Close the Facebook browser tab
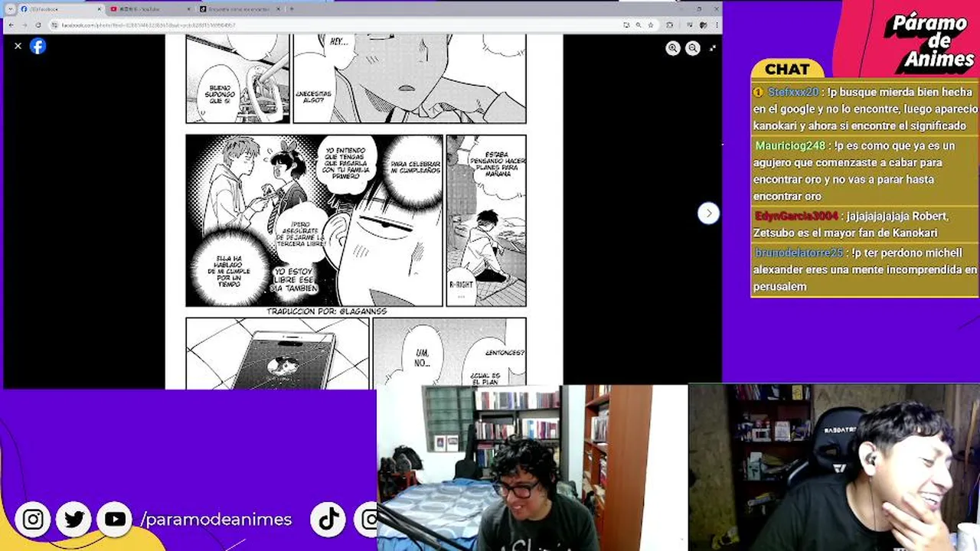980x551 pixels. (x=99, y=9)
